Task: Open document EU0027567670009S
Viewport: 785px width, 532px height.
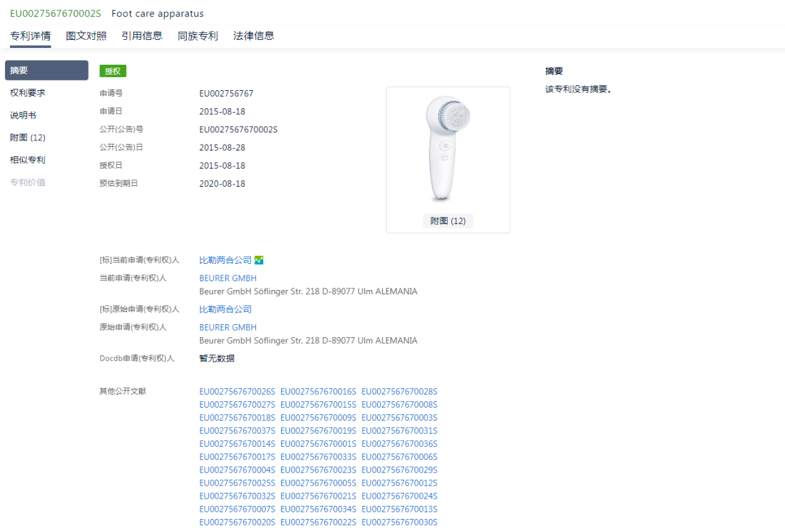Action: pos(318,417)
